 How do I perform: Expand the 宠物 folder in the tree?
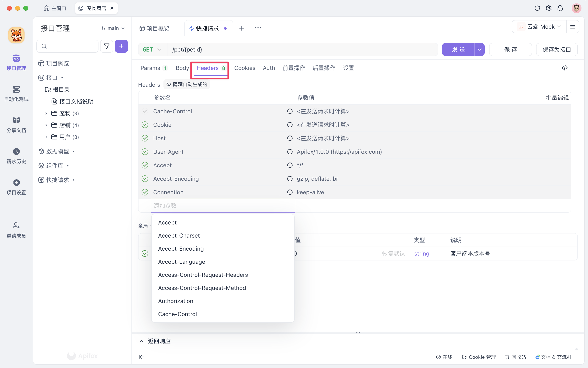46,113
